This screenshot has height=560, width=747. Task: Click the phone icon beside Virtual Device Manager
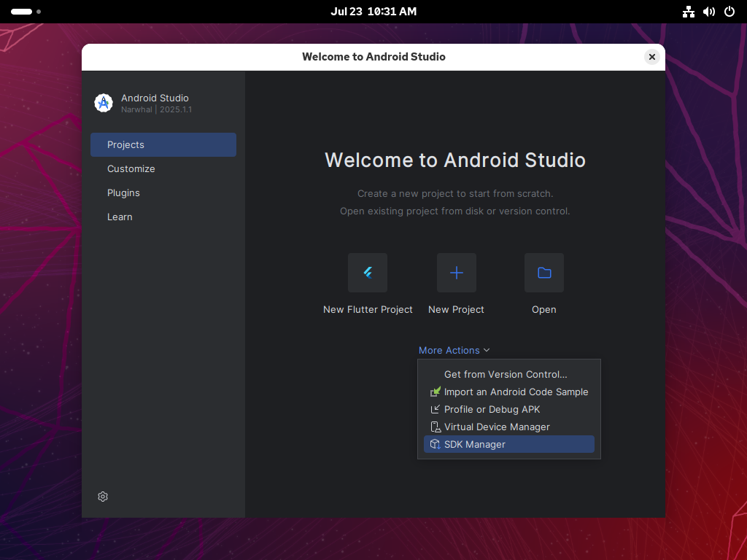(435, 427)
